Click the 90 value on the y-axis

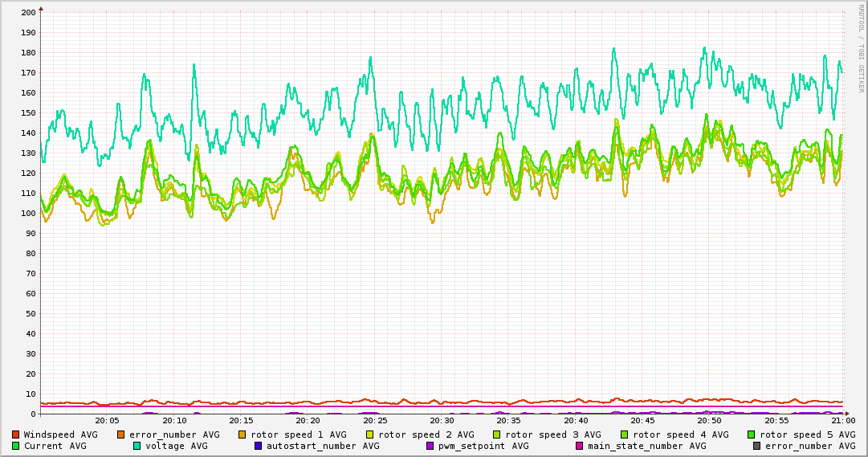(x=31, y=233)
